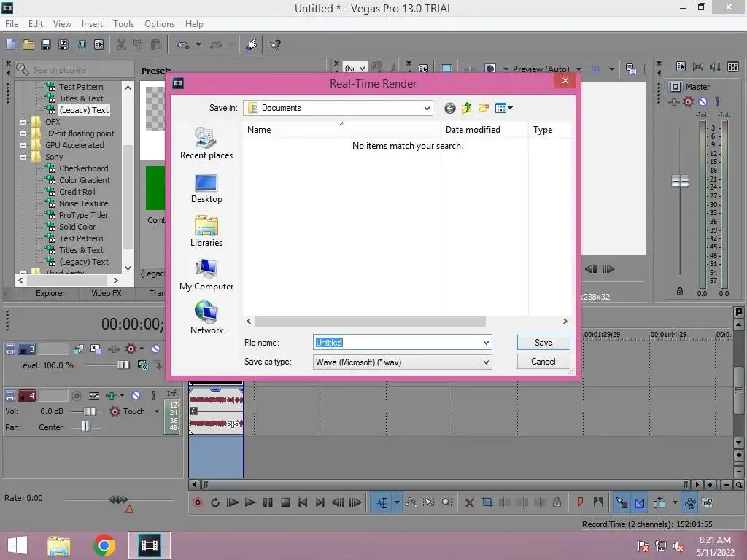
Task: Open the Insert menu
Action: pos(92,24)
